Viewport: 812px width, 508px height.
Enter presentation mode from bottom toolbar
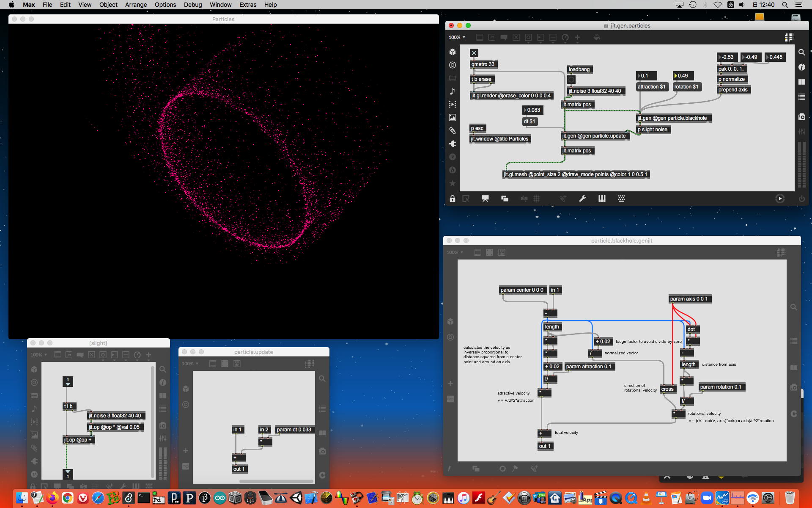point(485,199)
